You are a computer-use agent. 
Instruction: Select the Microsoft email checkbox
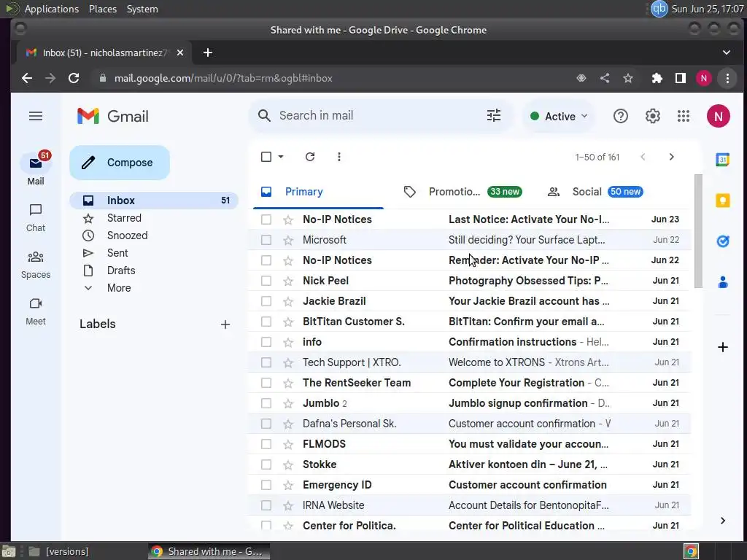click(x=266, y=240)
